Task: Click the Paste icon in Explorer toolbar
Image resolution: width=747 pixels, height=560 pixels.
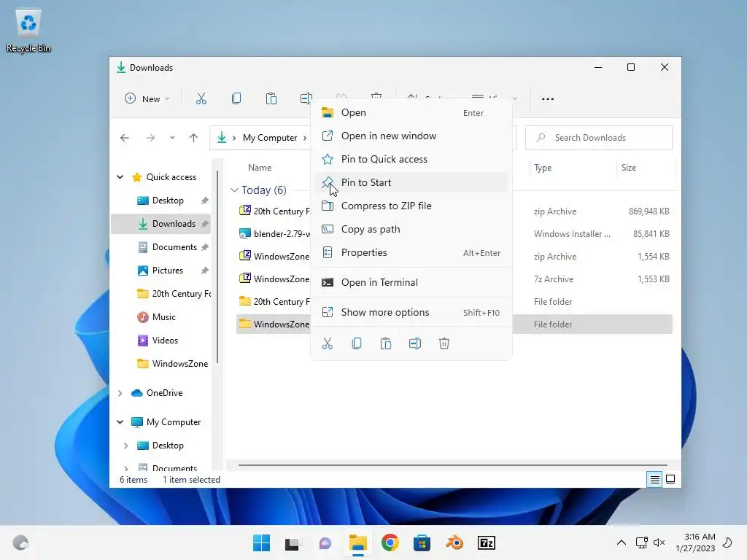Action: [x=271, y=98]
